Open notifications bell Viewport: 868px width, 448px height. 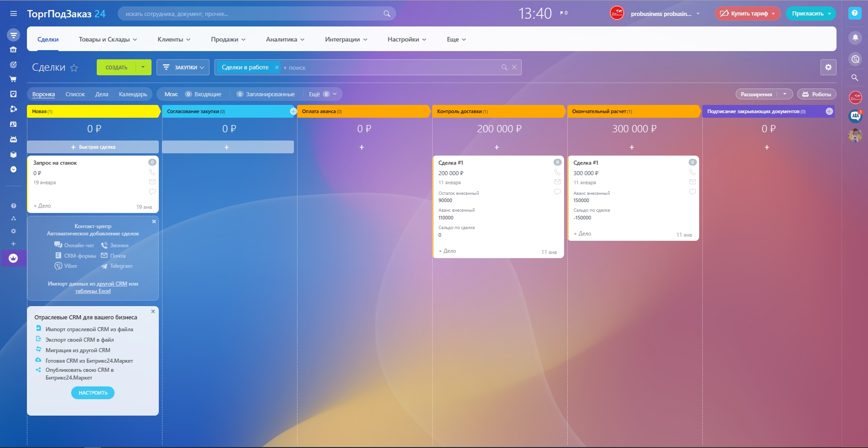coord(855,37)
